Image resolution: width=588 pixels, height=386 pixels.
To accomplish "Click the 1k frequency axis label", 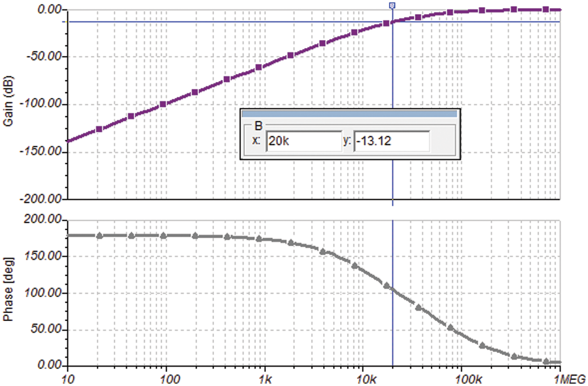I will [x=265, y=379].
